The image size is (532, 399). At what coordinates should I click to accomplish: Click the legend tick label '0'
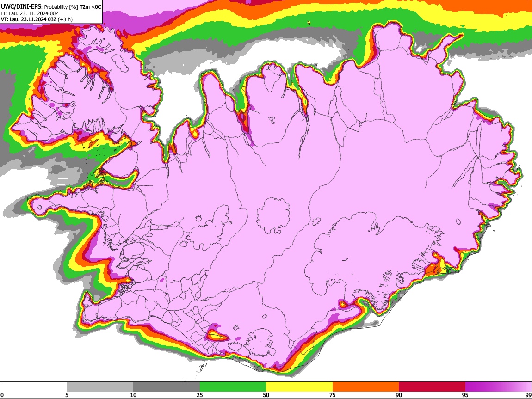pyautogui.click(x=2, y=395)
